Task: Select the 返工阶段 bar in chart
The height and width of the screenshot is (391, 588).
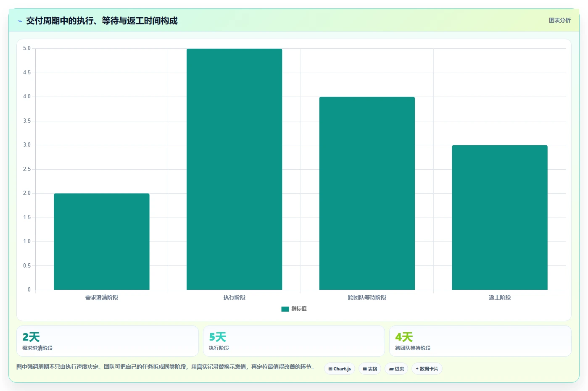Action: click(x=500, y=218)
